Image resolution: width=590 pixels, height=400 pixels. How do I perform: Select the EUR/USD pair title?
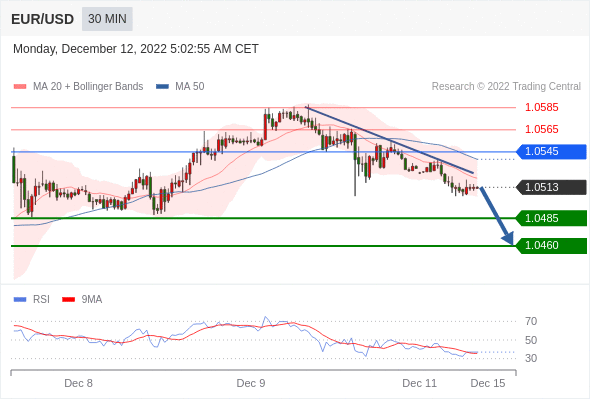coord(43,19)
